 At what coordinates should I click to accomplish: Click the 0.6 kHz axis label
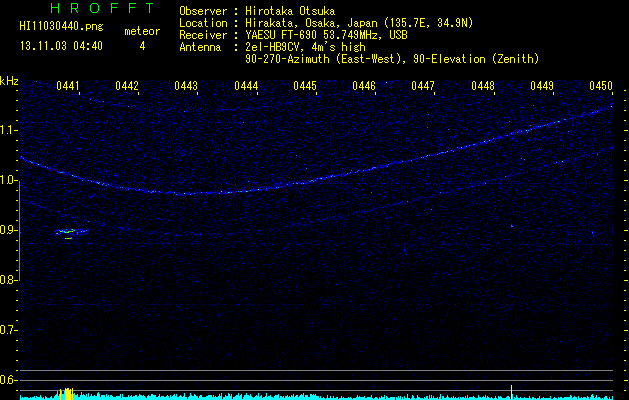click(x=8, y=380)
